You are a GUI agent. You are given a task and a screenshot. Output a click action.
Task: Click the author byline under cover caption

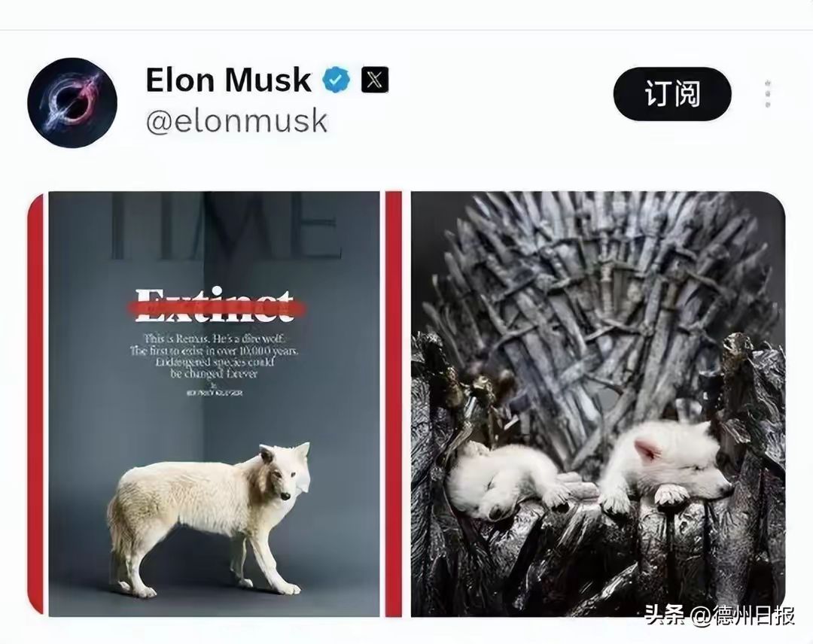(x=214, y=393)
